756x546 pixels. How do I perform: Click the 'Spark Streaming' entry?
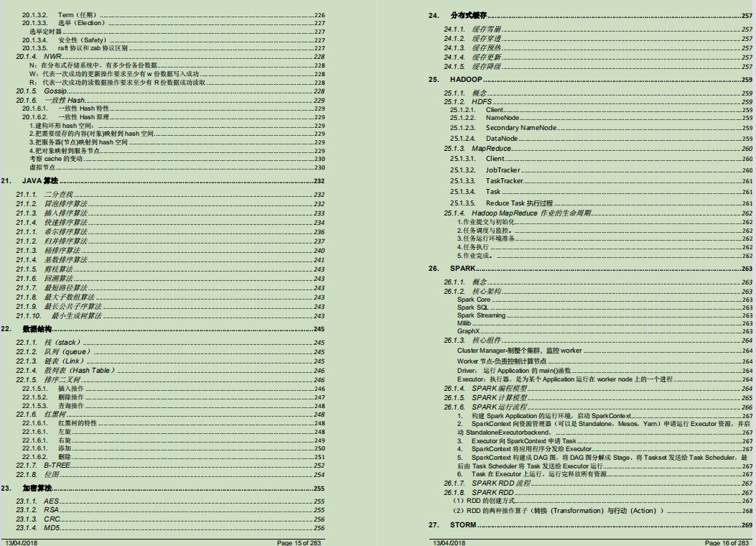605,315
